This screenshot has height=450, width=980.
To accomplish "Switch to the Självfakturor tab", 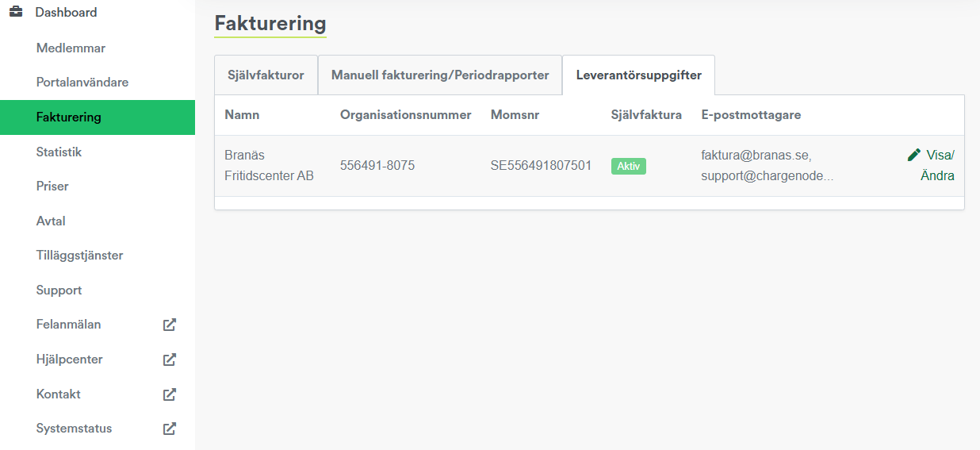I will (266, 75).
